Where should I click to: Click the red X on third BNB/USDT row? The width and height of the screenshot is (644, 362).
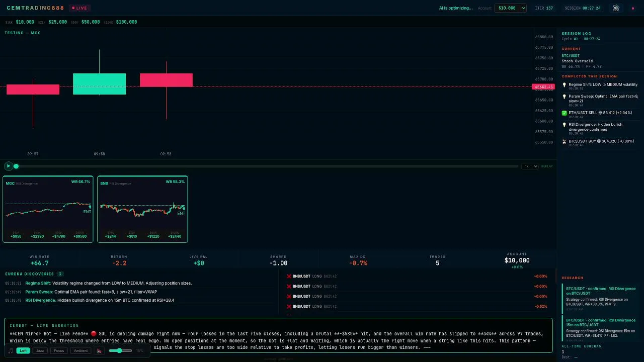coord(289,296)
